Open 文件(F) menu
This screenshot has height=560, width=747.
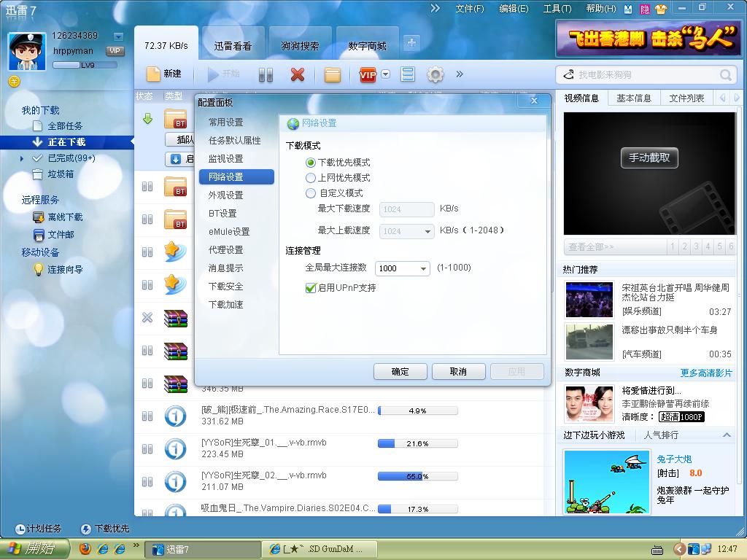coord(469,9)
